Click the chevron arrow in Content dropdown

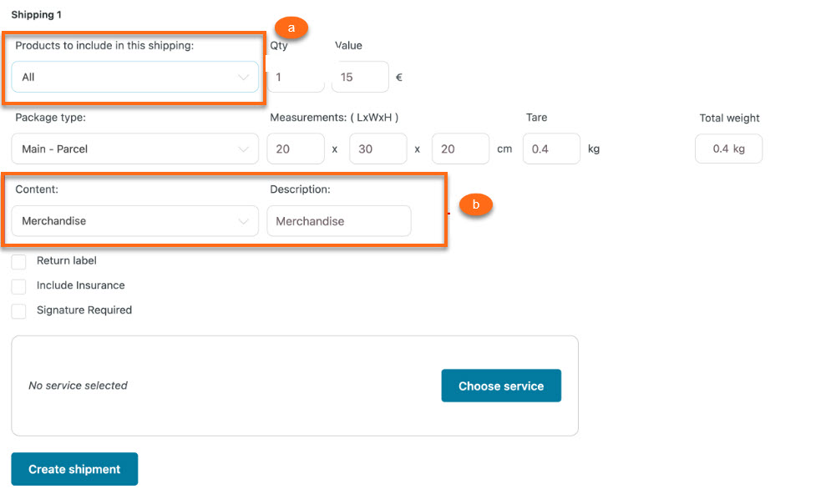(244, 221)
